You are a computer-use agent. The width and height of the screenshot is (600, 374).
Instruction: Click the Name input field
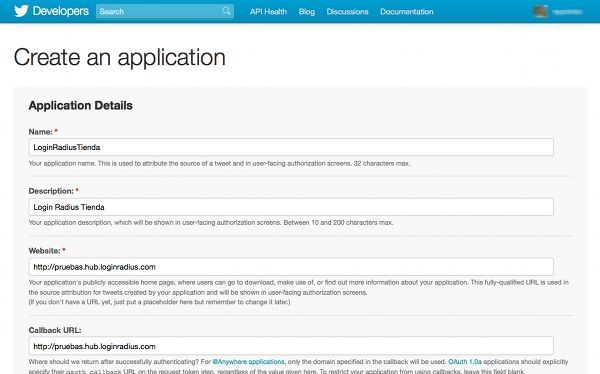[291, 147]
